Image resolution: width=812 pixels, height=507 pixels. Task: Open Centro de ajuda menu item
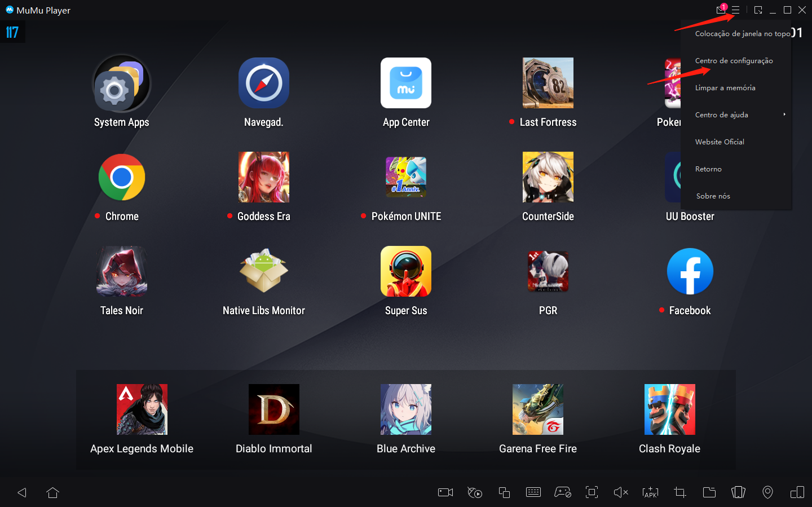coord(722,115)
